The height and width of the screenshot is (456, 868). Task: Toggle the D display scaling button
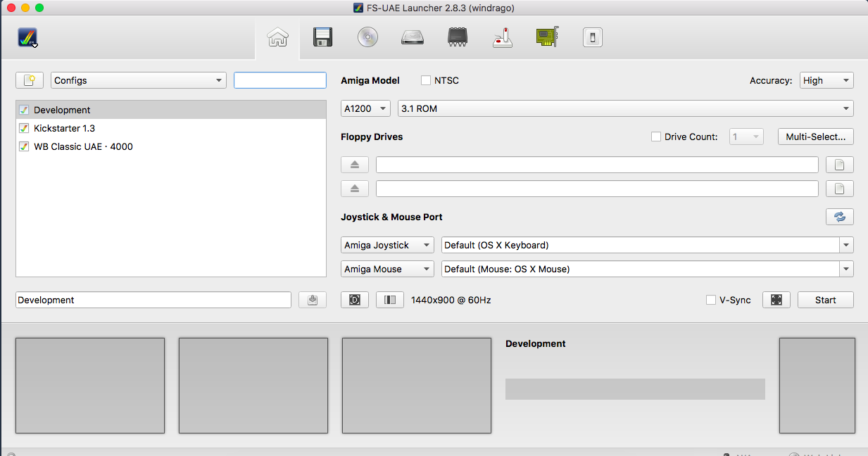click(355, 300)
